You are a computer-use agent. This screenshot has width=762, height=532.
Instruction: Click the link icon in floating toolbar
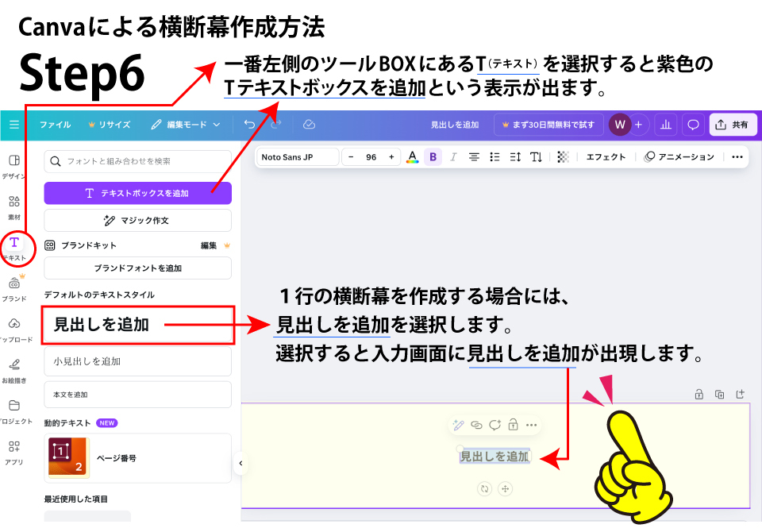[x=476, y=425]
